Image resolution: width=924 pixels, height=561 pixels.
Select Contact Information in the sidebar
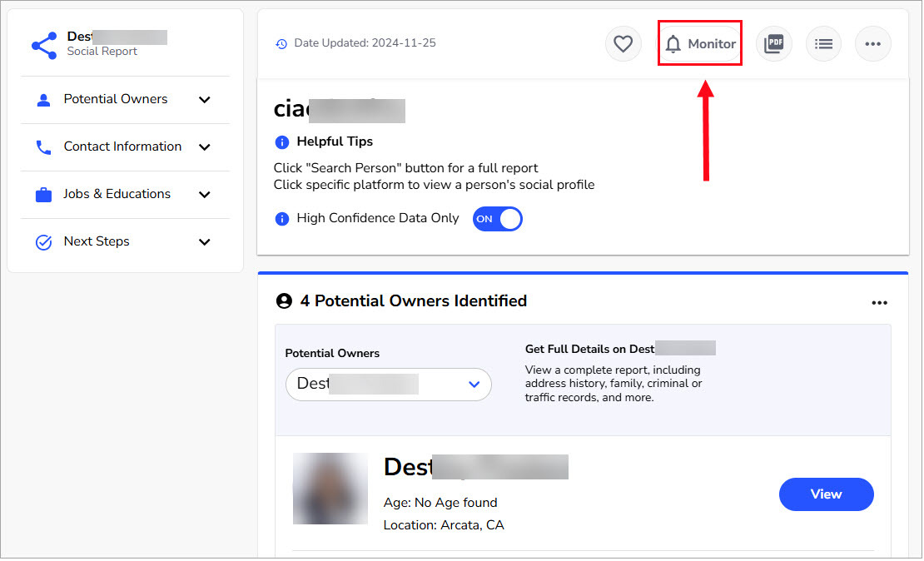(x=122, y=146)
